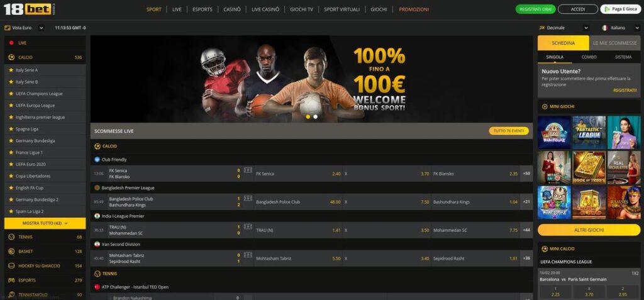The image size is (644, 300).
Task: Open the Book of Tribes game thumbnail
Action: pos(589,167)
